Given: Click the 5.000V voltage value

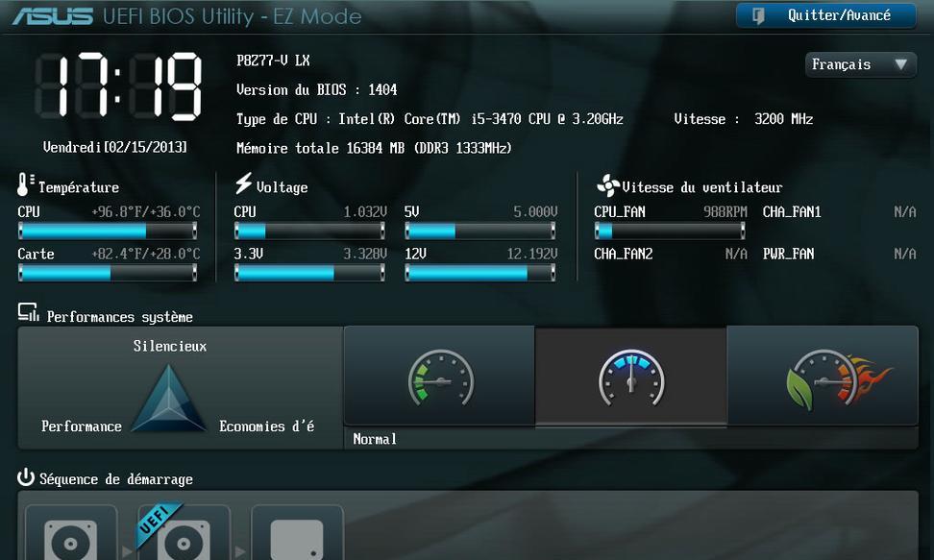Looking at the screenshot, I should point(535,212).
